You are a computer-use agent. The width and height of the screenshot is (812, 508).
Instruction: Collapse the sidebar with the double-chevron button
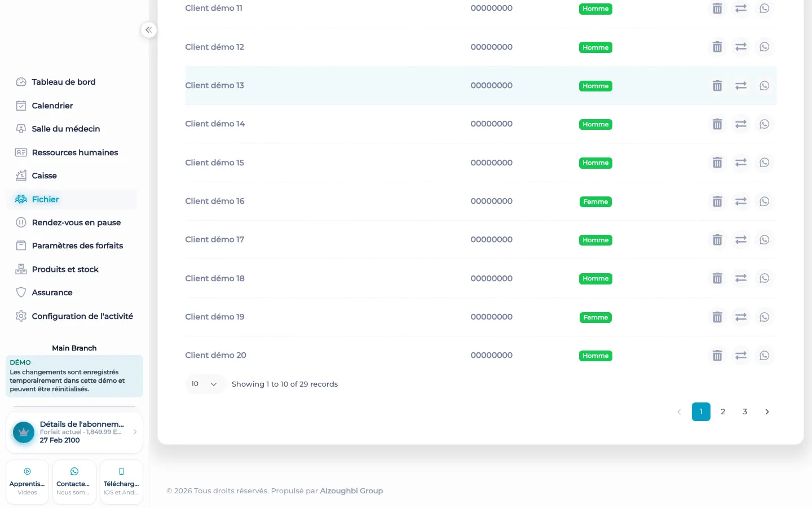point(148,30)
